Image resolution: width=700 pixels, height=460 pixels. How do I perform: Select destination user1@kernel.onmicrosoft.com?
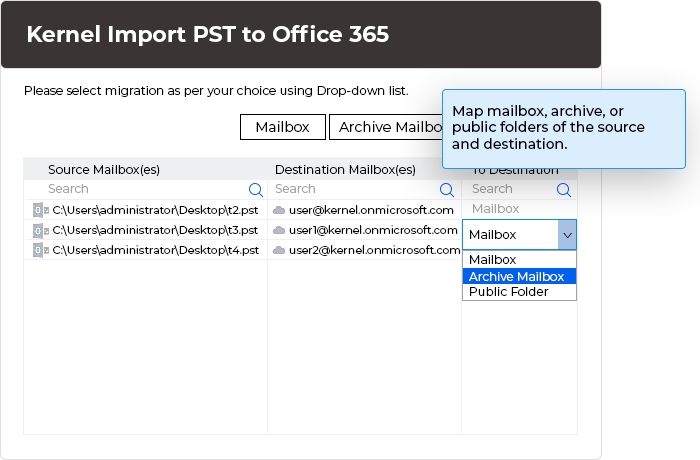[x=364, y=230]
